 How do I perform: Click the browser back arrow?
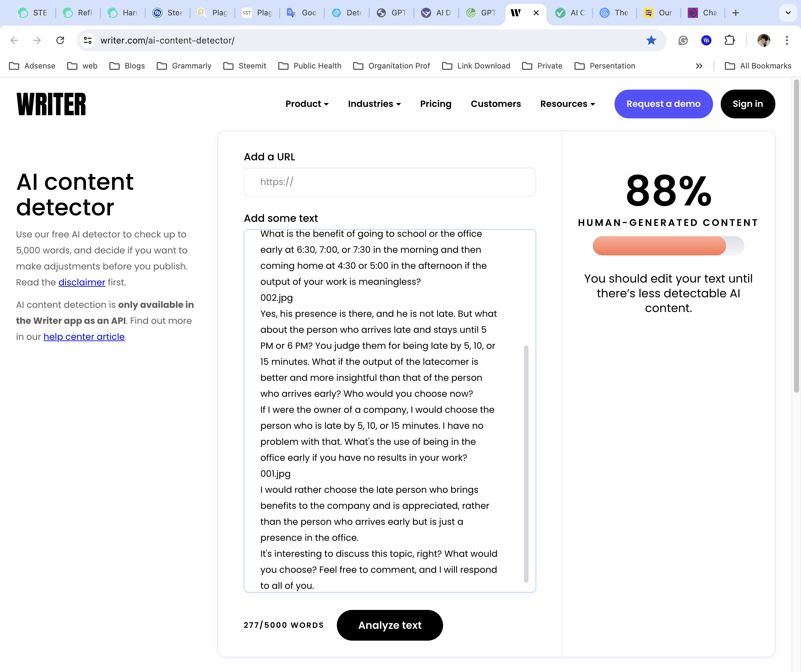[14, 40]
